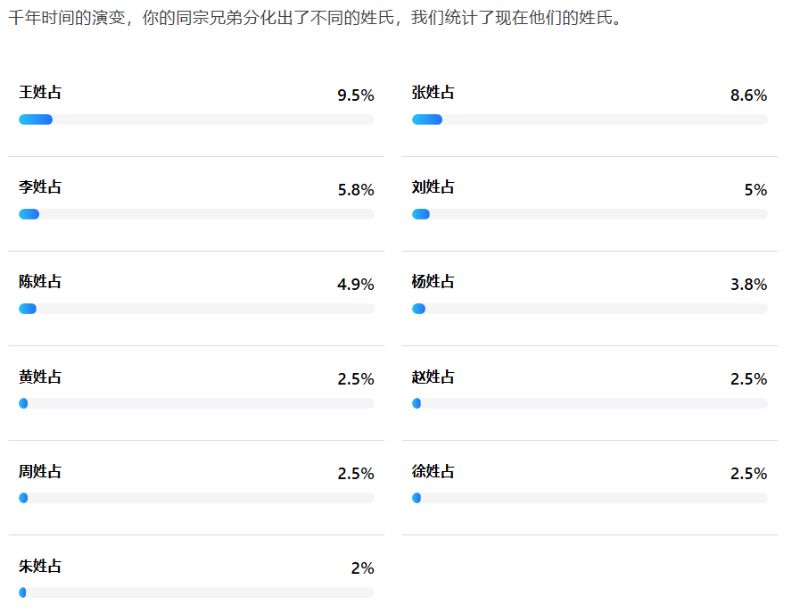Click the 8.6% value for 张姓

point(748,96)
